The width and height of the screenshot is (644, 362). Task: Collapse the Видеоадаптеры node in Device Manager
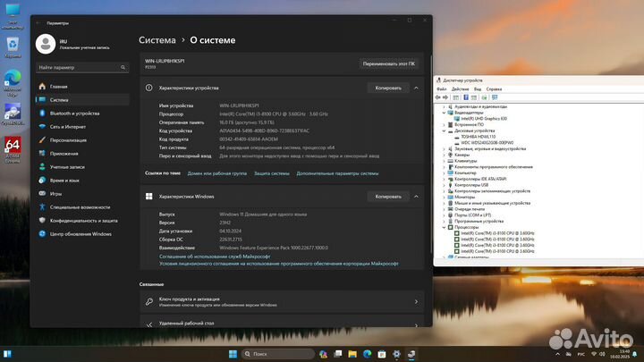444,113
